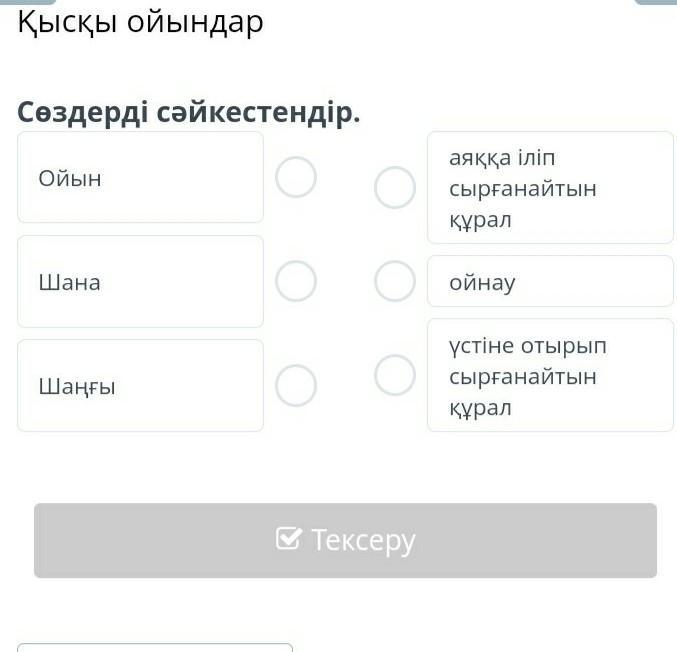Click the gray tab fragment at top-left edge

(x=28, y=2)
